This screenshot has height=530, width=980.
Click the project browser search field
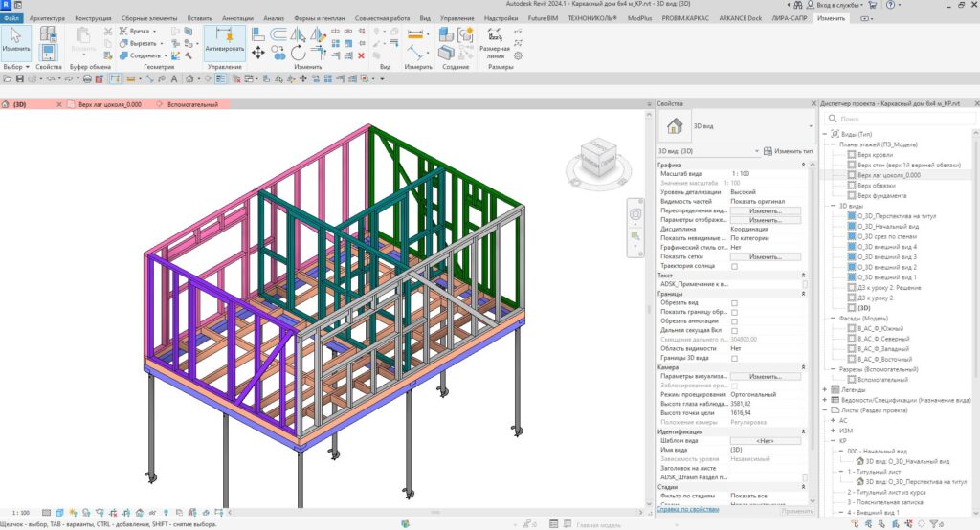[900, 119]
